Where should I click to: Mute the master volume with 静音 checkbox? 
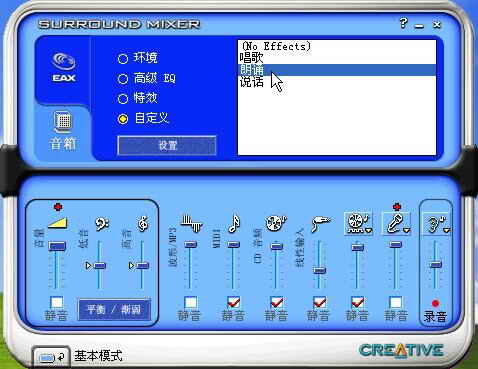[57, 302]
